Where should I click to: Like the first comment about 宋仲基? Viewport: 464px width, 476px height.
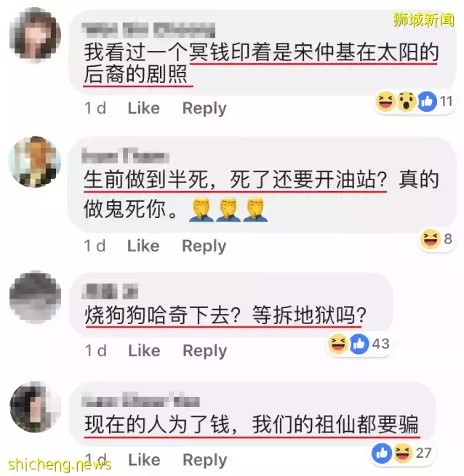pyautogui.click(x=144, y=108)
